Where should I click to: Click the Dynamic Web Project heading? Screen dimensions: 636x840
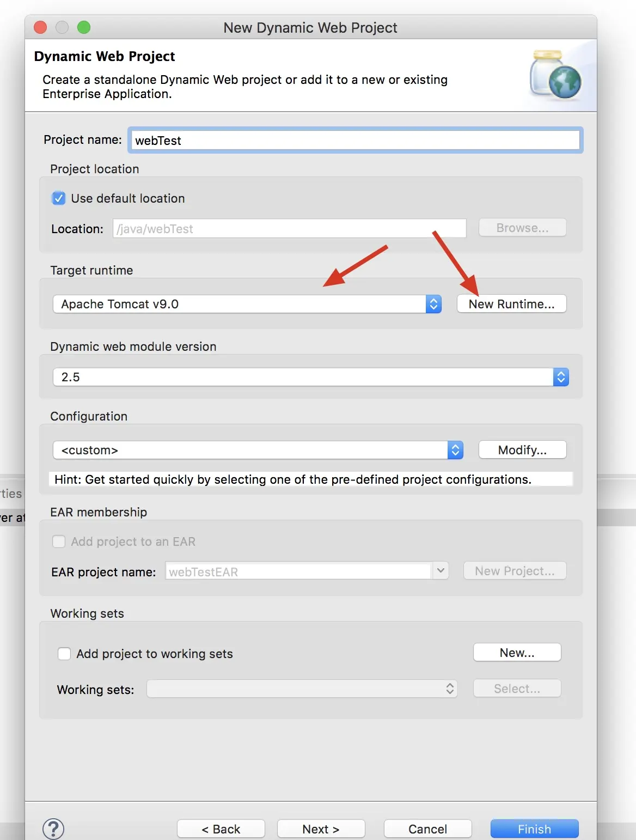pos(105,56)
